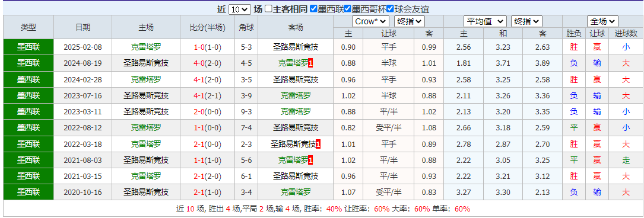
Task: Click 角球 column header
Action: click(246, 27)
